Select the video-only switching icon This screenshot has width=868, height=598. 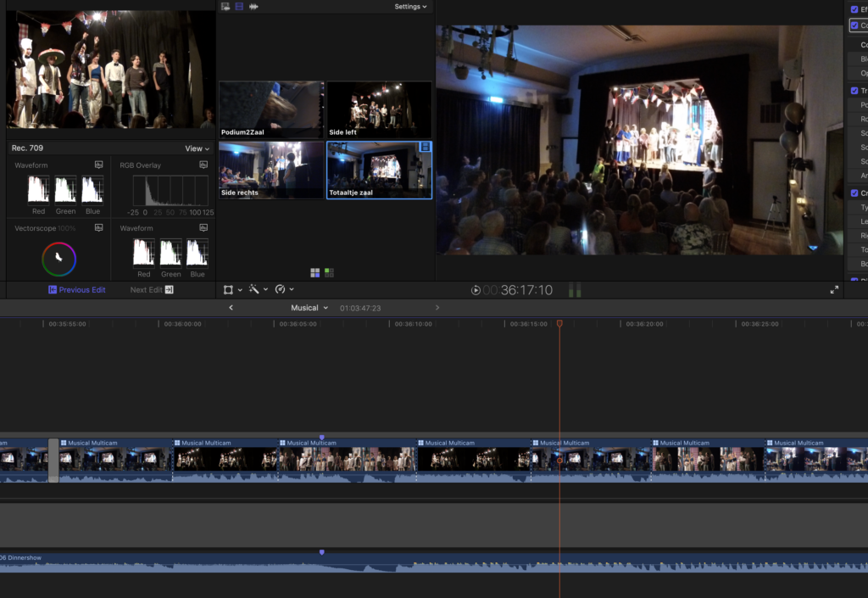239,7
